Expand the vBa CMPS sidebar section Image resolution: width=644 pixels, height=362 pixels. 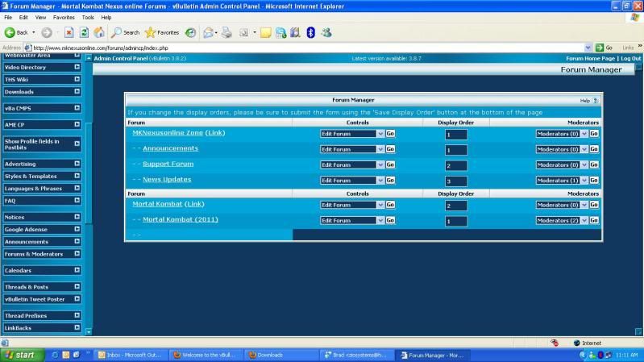77,108
